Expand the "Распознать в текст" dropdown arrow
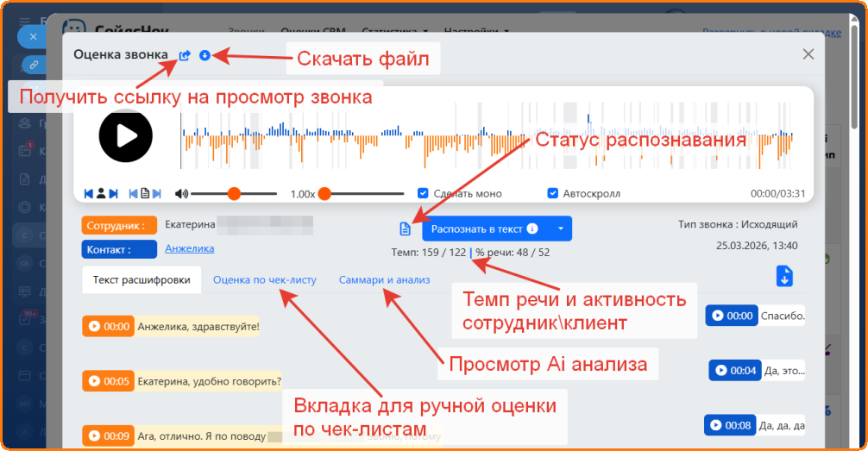Screen dimensions: 868x451 pos(561,229)
